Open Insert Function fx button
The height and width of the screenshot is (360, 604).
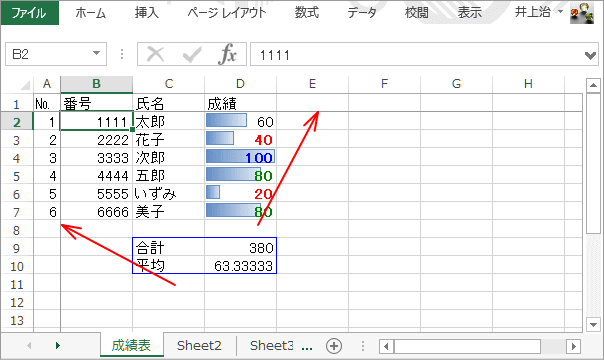[227, 54]
